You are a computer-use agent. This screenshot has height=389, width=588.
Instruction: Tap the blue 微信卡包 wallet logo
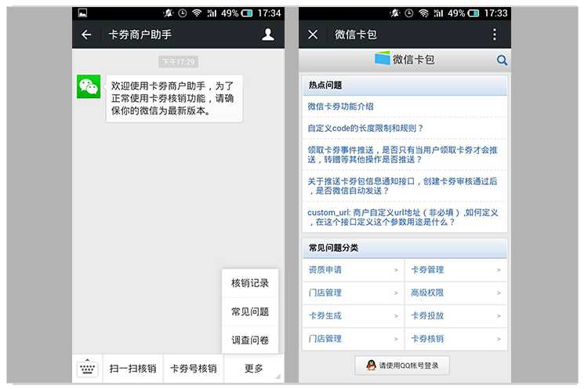tap(383, 59)
